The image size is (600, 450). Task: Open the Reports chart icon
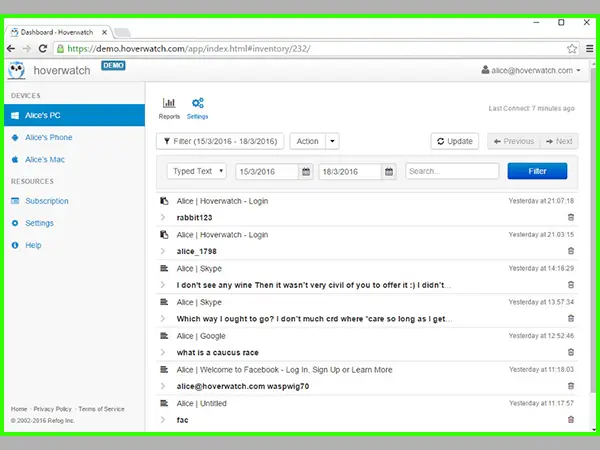(x=169, y=103)
